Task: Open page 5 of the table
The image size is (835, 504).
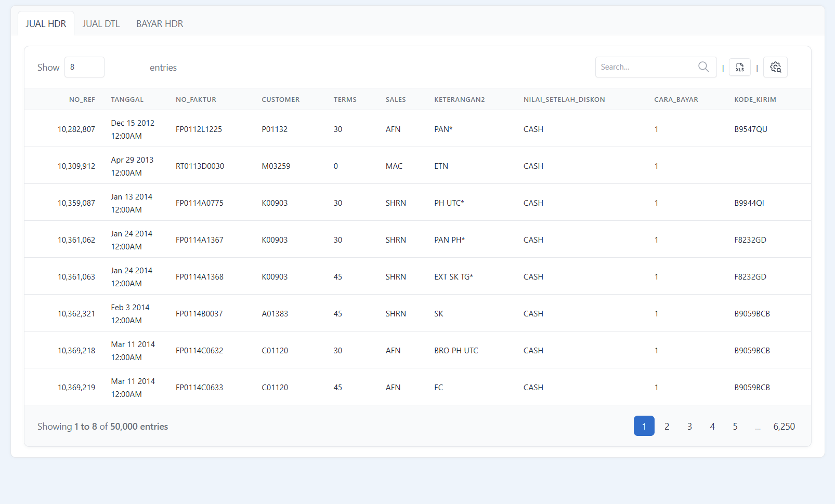Action: click(x=735, y=426)
